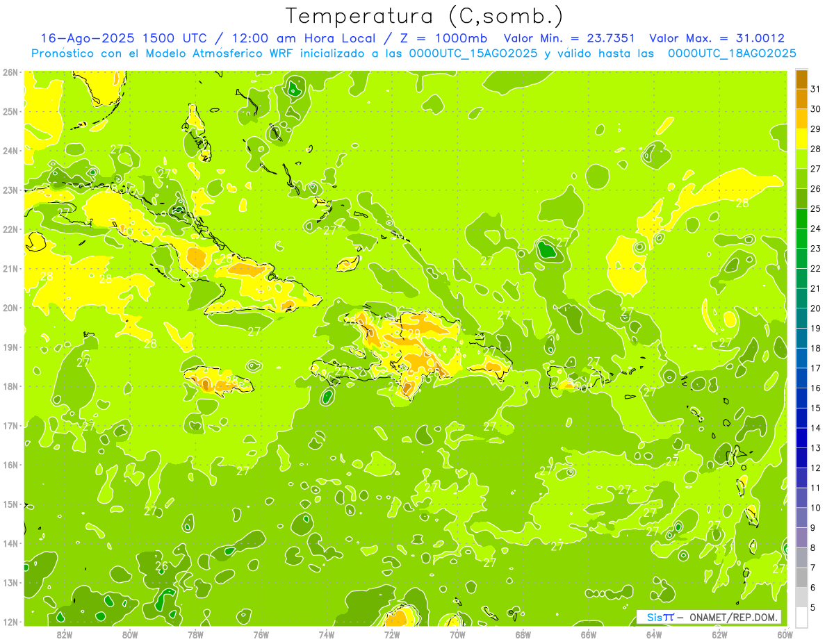Click the '13N' latitude axis label
The width and height of the screenshot is (834, 644).
point(10,583)
